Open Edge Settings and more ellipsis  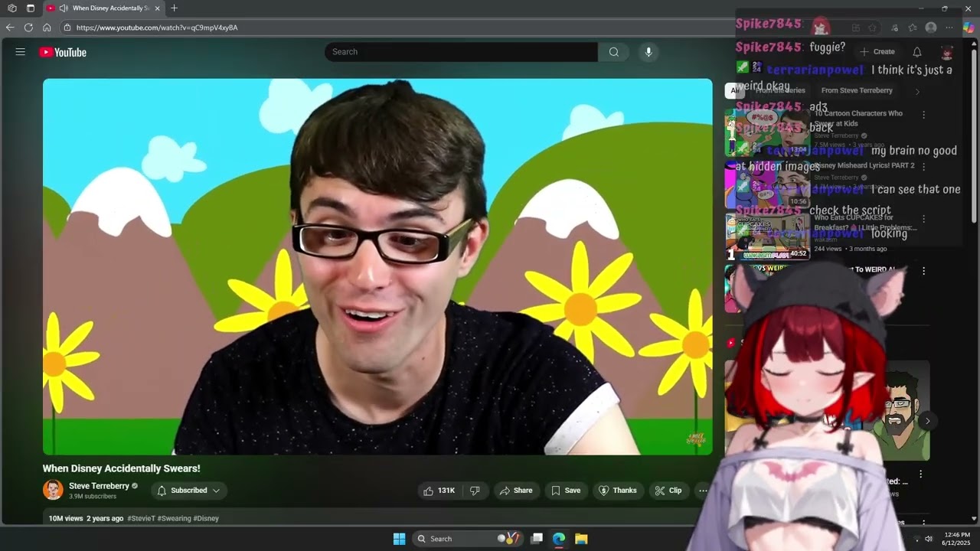click(x=949, y=28)
